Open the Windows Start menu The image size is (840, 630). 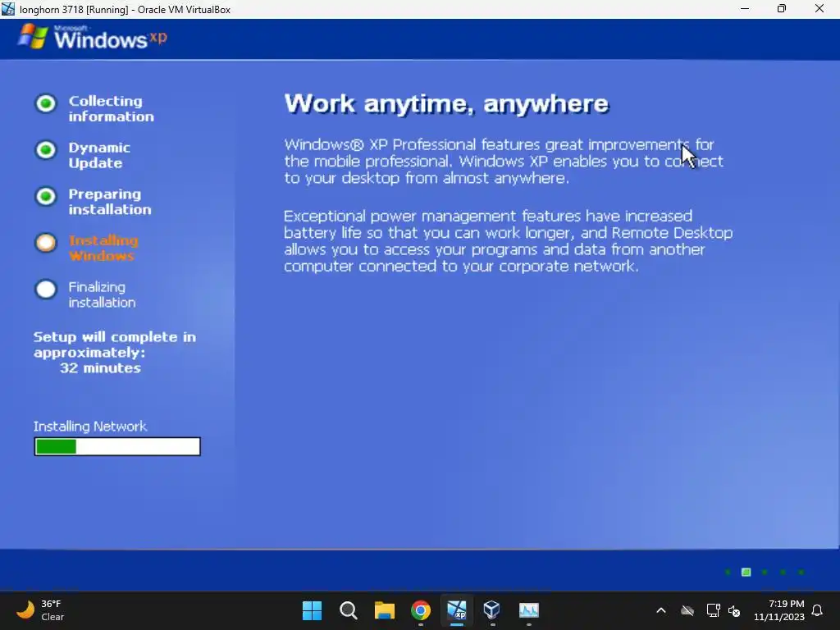[312, 610]
